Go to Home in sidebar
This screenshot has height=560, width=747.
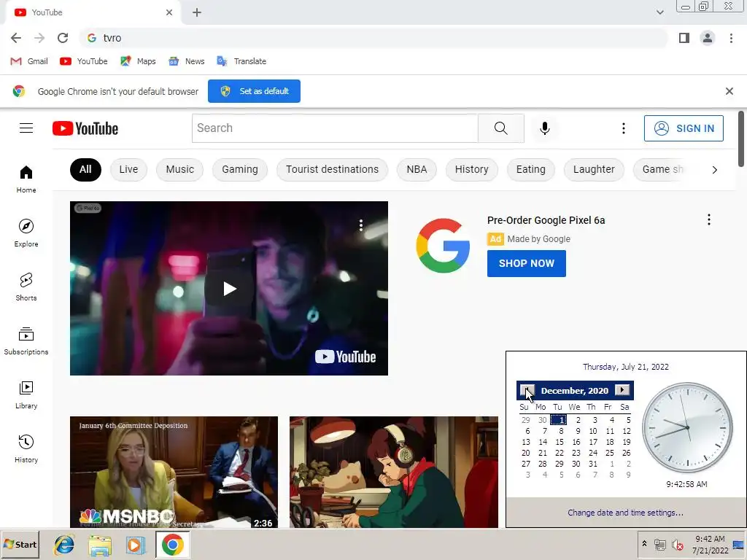point(26,179)
